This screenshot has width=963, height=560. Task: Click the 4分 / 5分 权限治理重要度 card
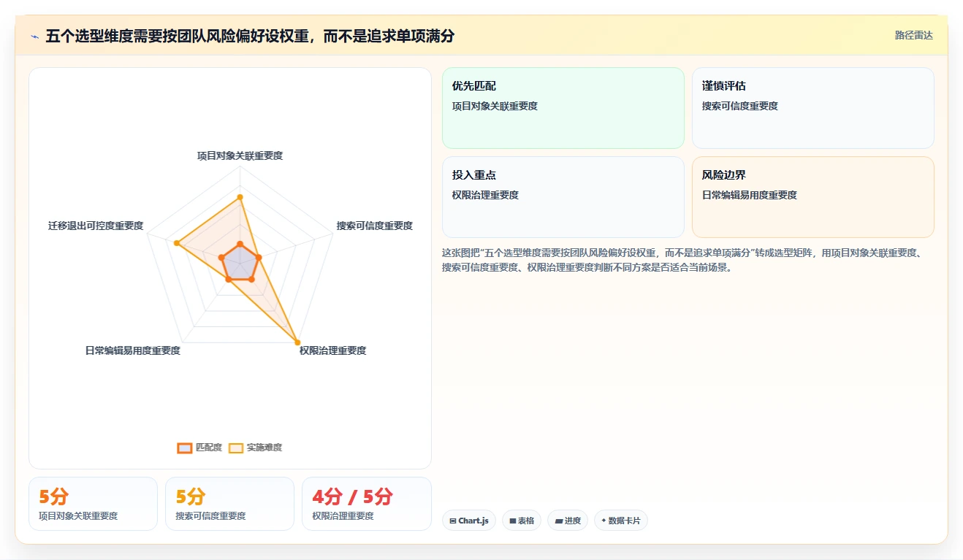367,504
